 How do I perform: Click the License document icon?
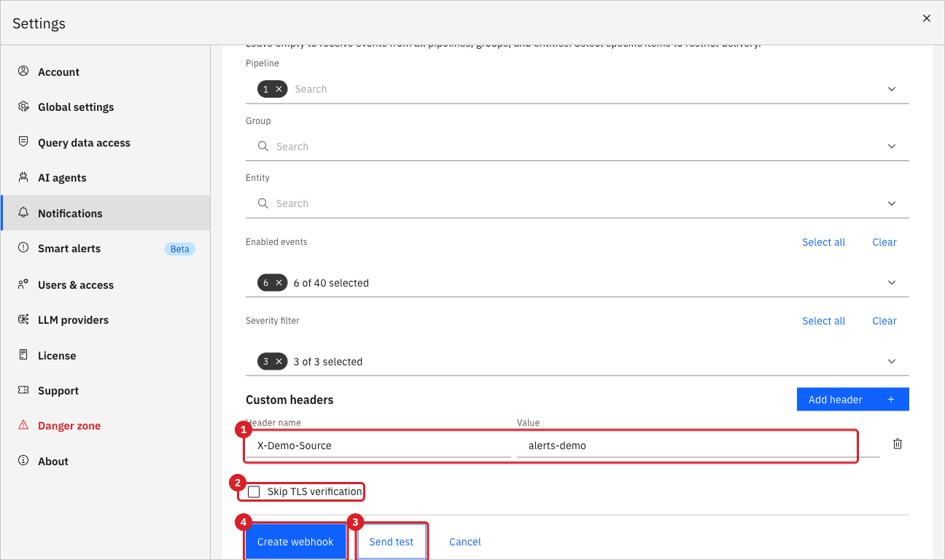pyautogui.click(x=23, y=355)
